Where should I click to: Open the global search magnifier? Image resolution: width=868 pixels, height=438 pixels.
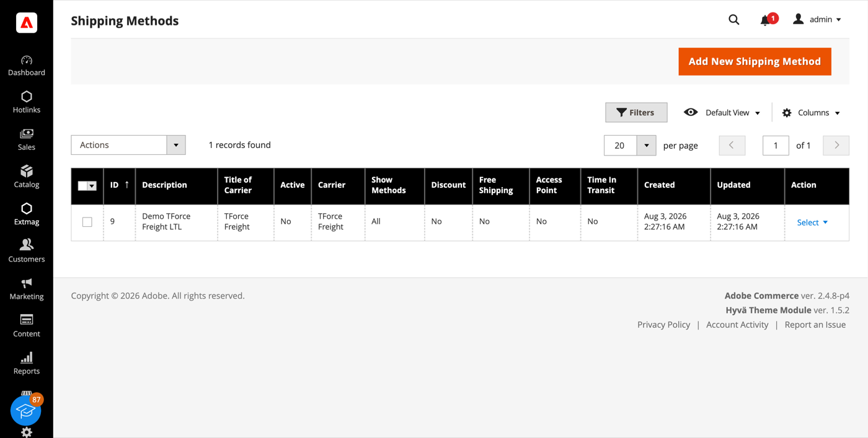pyautogui.click(x=734, y=20)
